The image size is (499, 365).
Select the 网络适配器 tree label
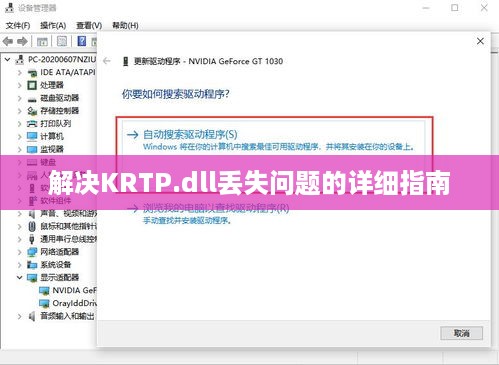tap(60, 252)
